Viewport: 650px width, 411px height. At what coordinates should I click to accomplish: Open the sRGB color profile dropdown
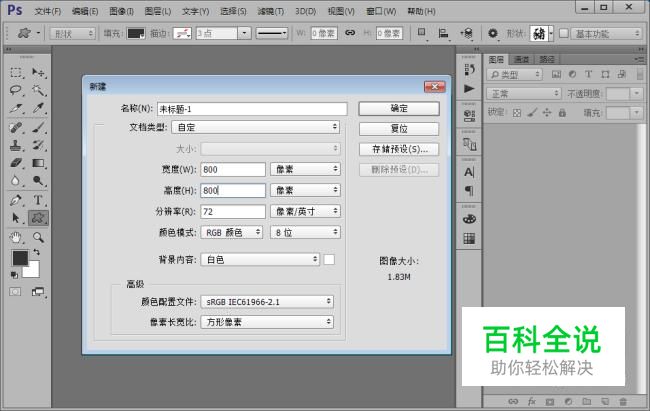pyautogui.click(x=267, y=302)
